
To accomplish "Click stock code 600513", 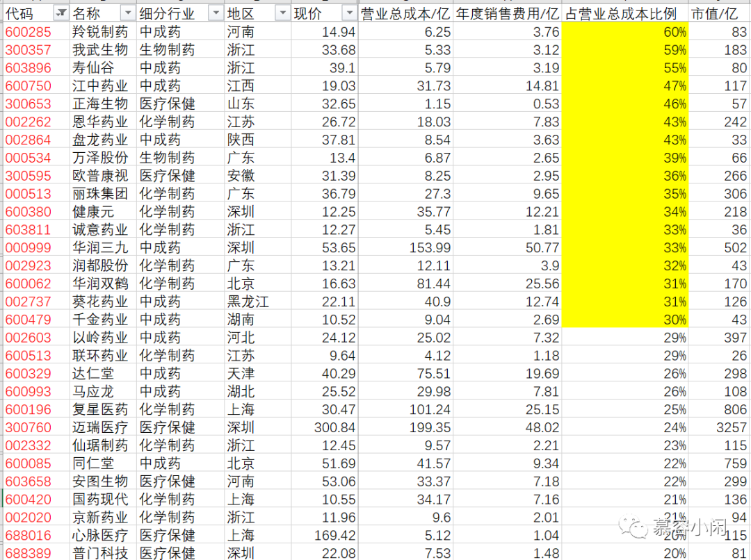I will (29, 356).
